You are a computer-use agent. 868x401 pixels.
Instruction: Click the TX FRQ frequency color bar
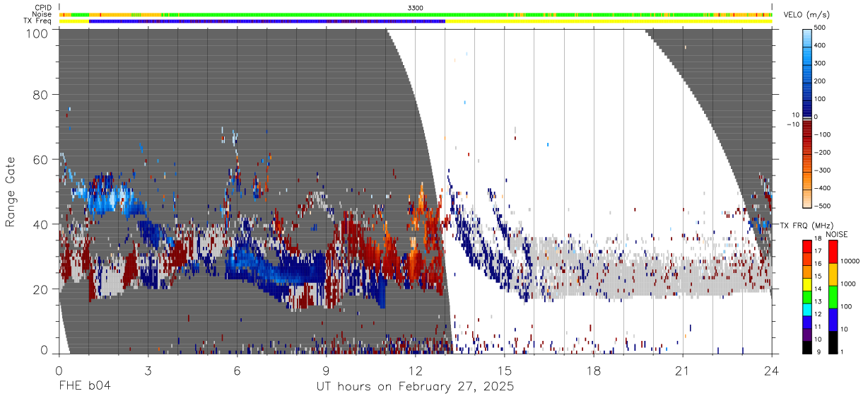click(807, 296)
